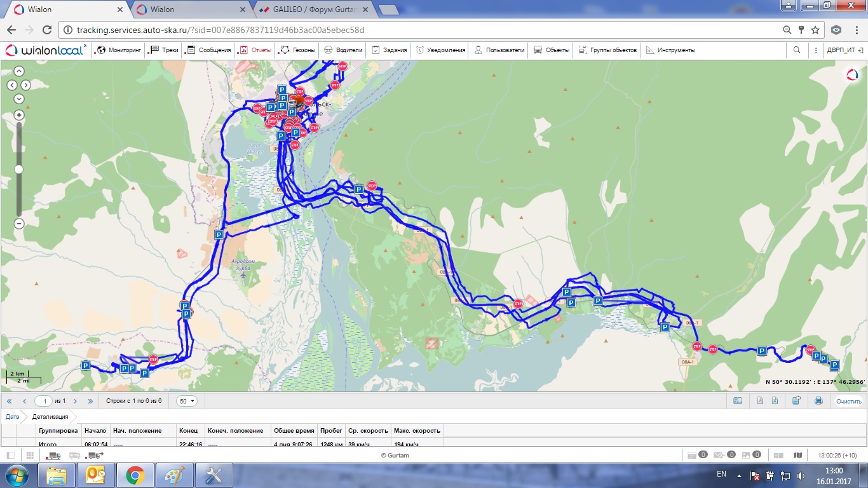The width and height of the screenshot is (868, 488).
Task: Click the map zoom-out minus button
Action: coord(19,224)
